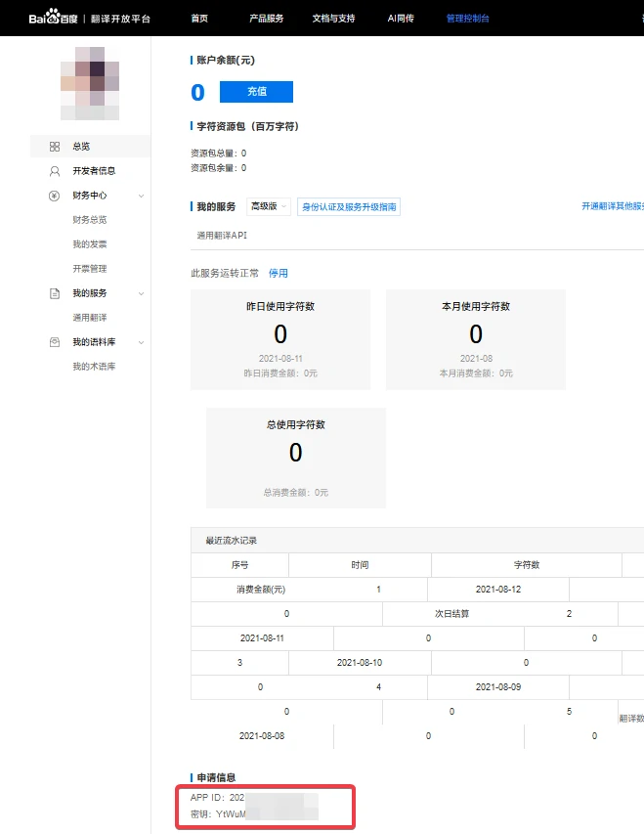Click the 2021-08-12 date cell
The width and height of the screenshot is (644, 834).
tap(498, 590)
